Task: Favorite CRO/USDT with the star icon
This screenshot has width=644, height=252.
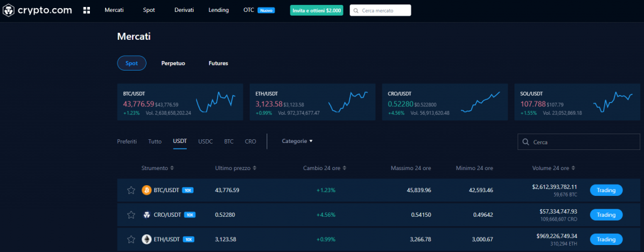Action: (x=131, y=215)
